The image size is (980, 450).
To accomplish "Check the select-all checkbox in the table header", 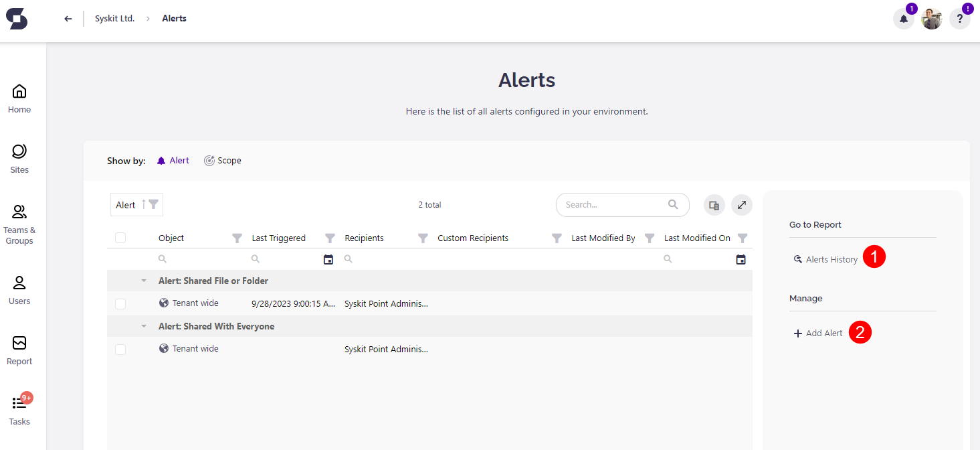I will tap(121, 237).
